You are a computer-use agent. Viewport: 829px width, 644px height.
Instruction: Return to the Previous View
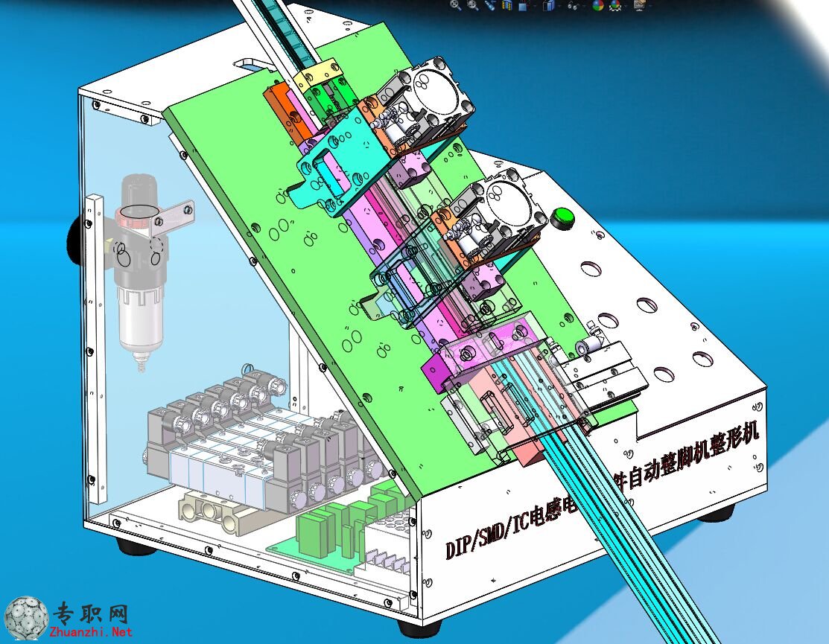click(490, 5)
